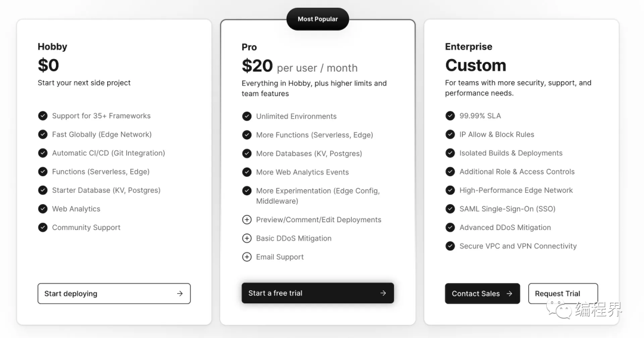644x338 pixels.
Task: Click the Start a free trial button
Action: pos(318,293)
